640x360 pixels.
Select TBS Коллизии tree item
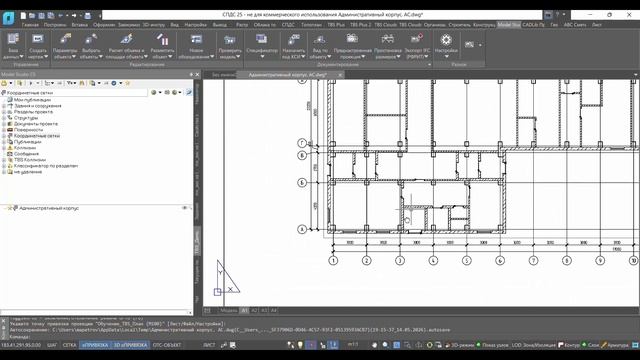30,160
